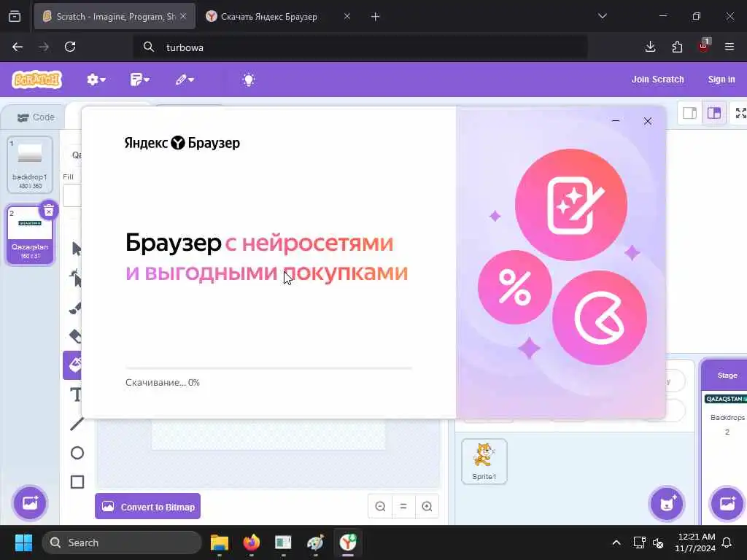Select the Eraser tool
The image size is (747, 560).
click(x=75, y=336)
